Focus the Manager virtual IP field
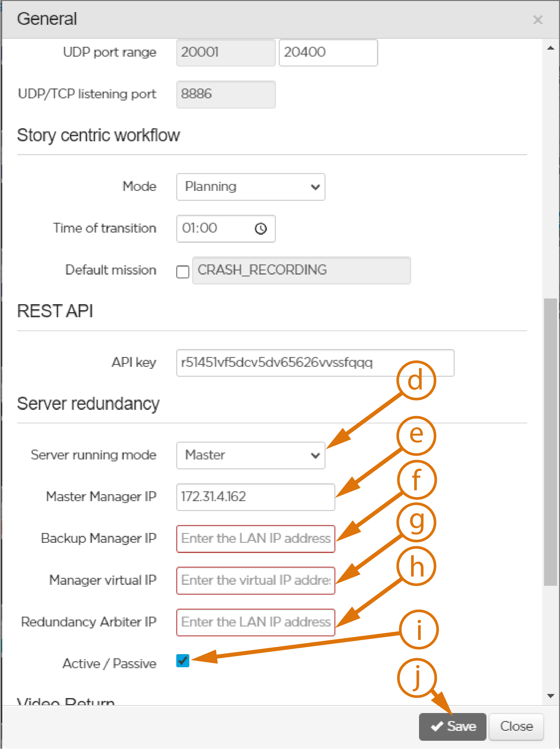This screenshot has width=560, height=749. (x=255, y=580)
